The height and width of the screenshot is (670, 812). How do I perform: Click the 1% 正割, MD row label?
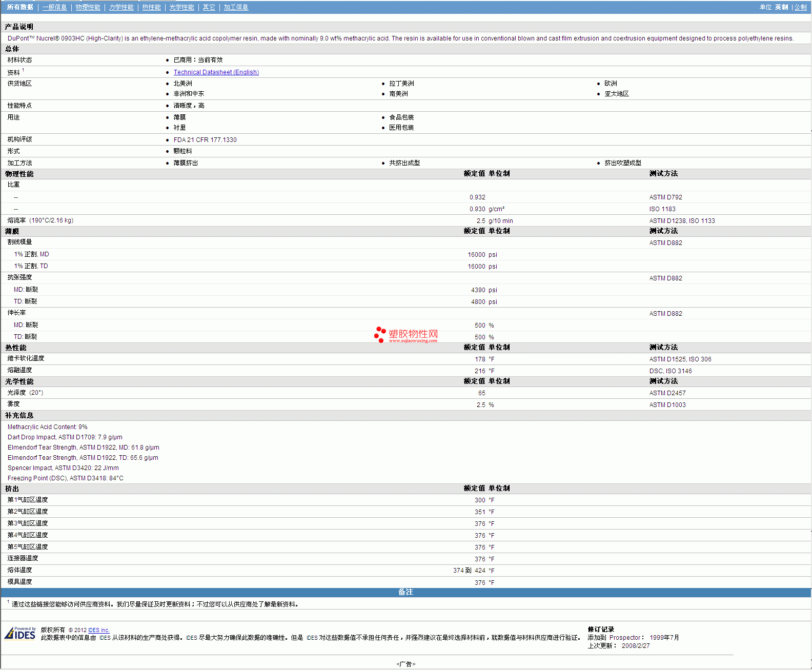pos(31,254)
